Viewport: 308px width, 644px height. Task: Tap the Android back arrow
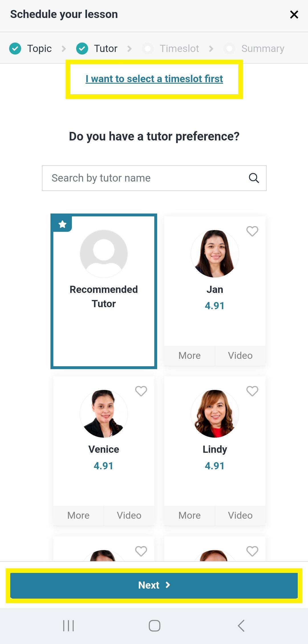[x=241, y=626]
